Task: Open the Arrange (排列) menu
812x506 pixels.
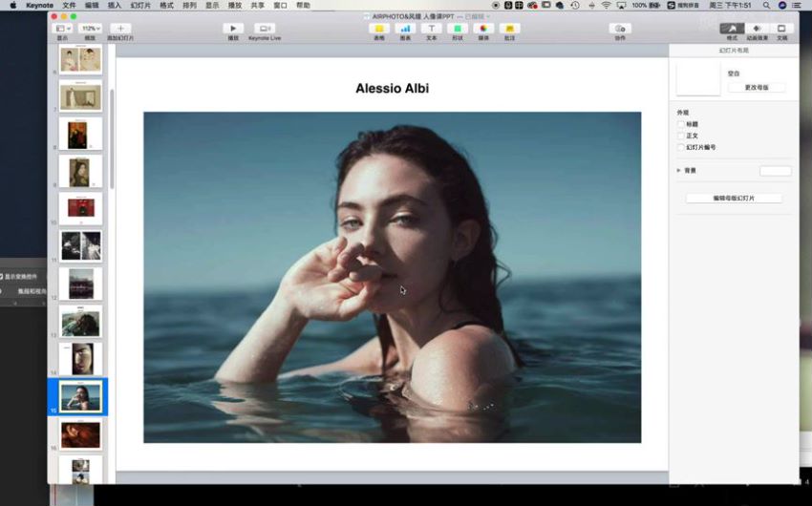Action: [x=189, y=5]
